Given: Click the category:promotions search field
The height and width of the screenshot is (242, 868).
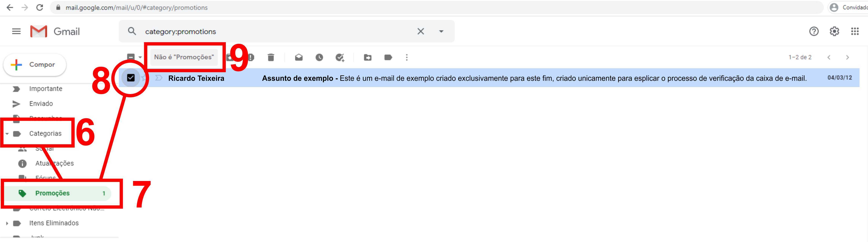Looking at the screenshot, I should 270,31.
